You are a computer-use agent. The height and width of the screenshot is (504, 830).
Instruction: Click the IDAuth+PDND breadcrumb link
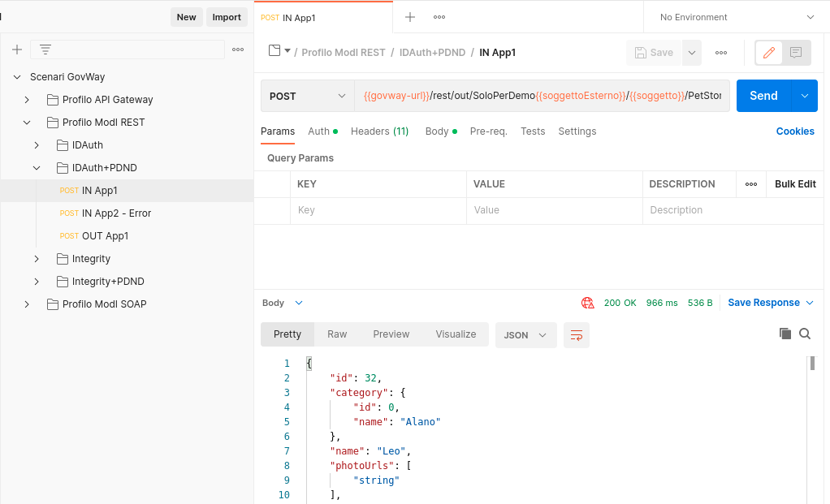click(x=433, y=53)
